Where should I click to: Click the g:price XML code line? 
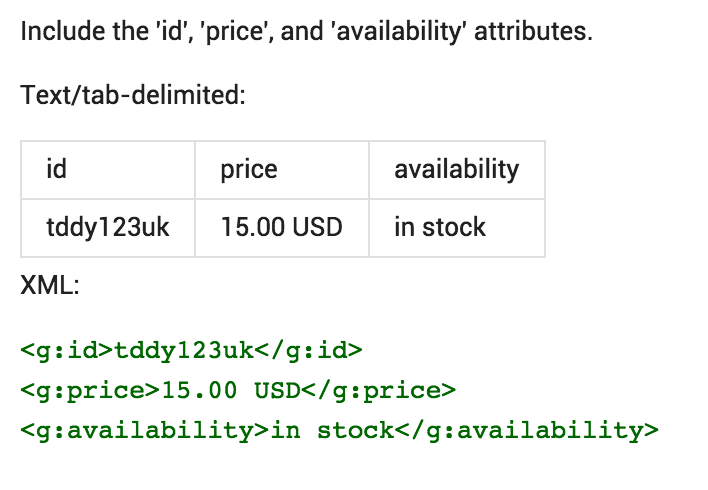(238, 391)
